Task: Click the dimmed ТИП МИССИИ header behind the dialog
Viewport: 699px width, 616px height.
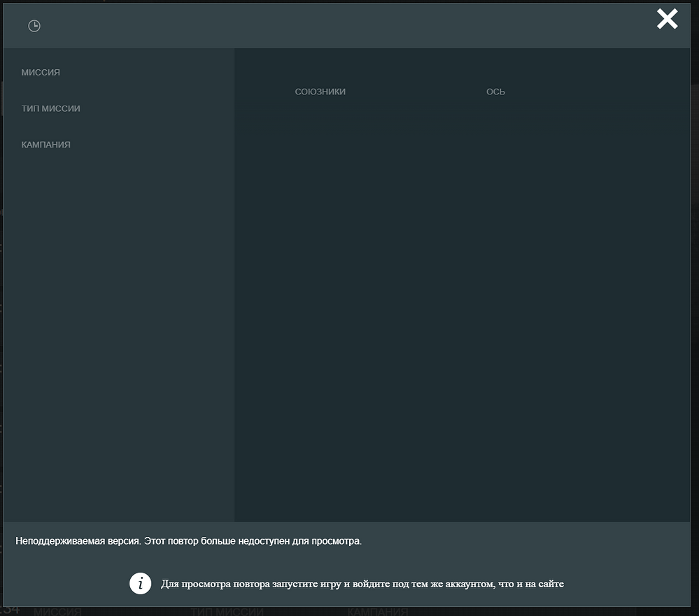Action: coord(227,612)
